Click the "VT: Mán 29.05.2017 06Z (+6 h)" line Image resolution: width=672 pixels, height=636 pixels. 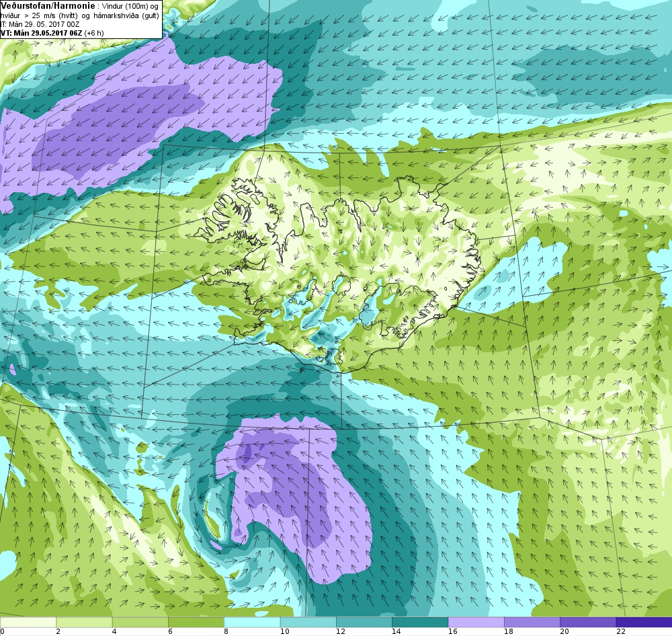[x=52, y=33]
